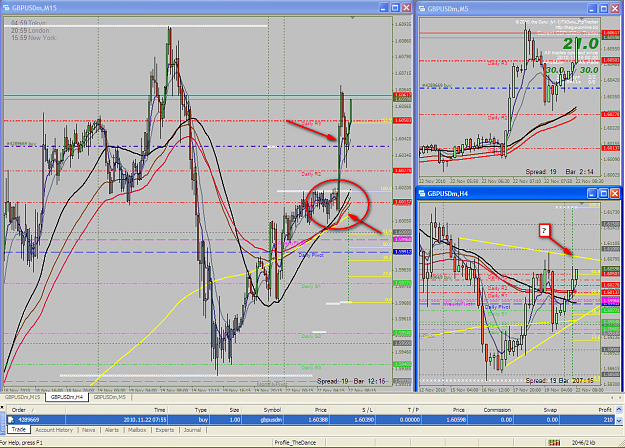Sort trades by the Time column header
This screenshot has width=625, height=448.
pos(117,410)
